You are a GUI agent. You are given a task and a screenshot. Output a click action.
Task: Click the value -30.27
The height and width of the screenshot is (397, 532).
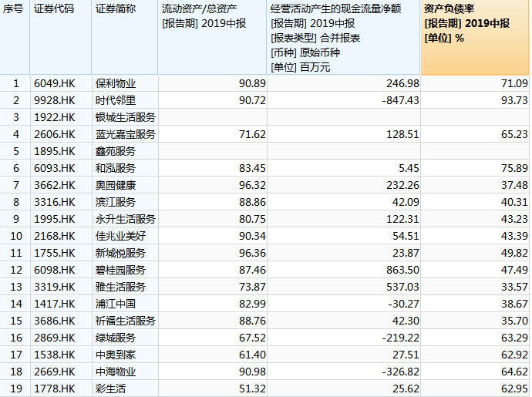[x=403, y=304]
